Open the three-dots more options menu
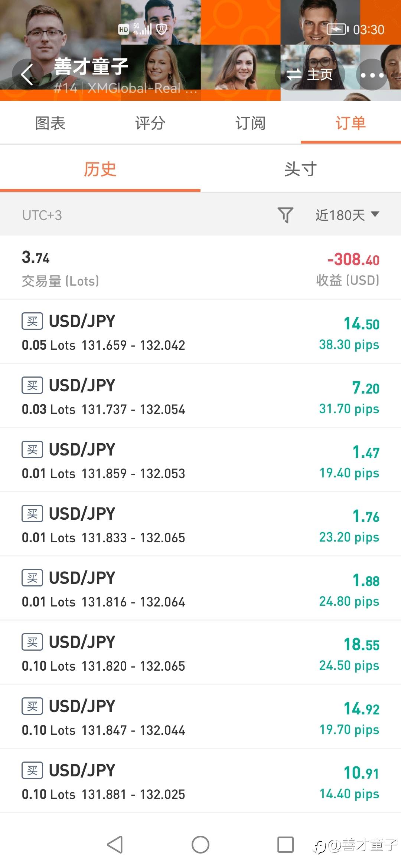 (x=372, y=75)
